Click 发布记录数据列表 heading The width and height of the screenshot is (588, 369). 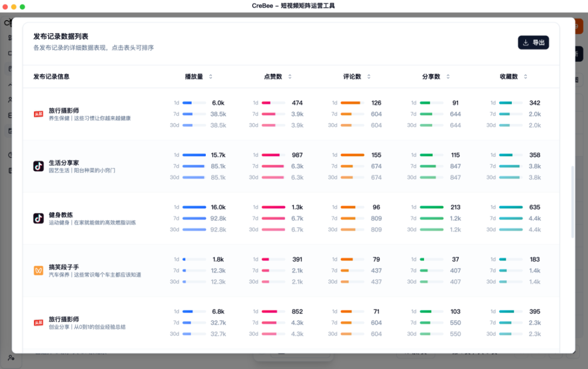click(x=61, y=37)
